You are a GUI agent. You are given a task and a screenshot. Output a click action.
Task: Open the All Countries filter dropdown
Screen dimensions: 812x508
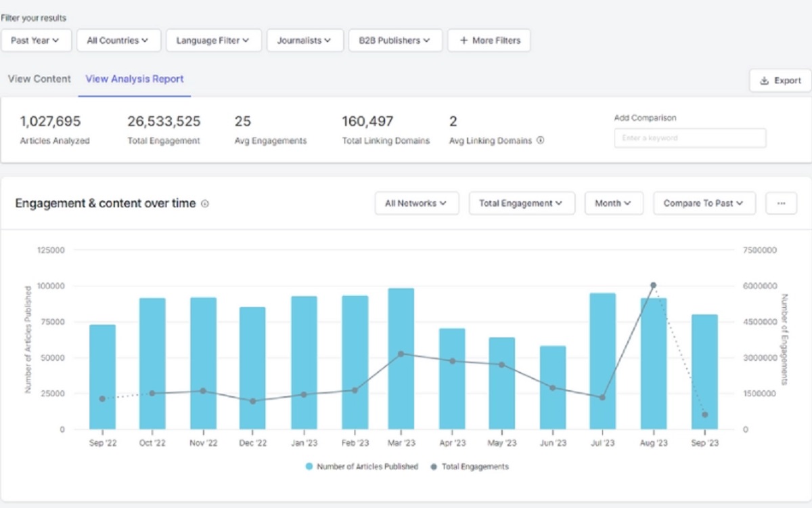118,41
